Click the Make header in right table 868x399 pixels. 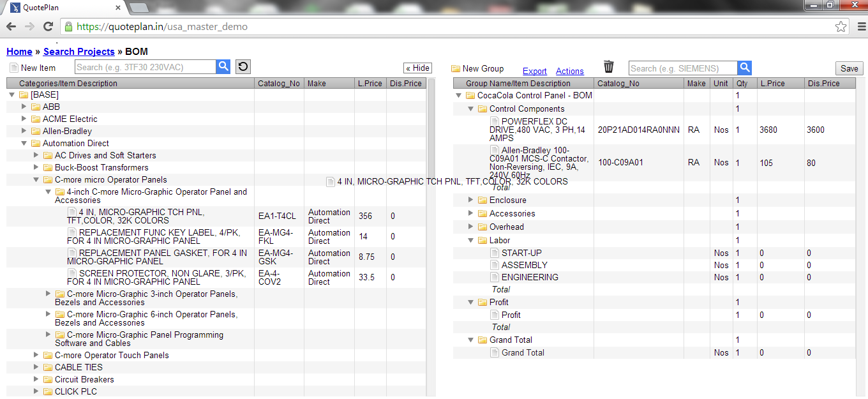(696, 83)
